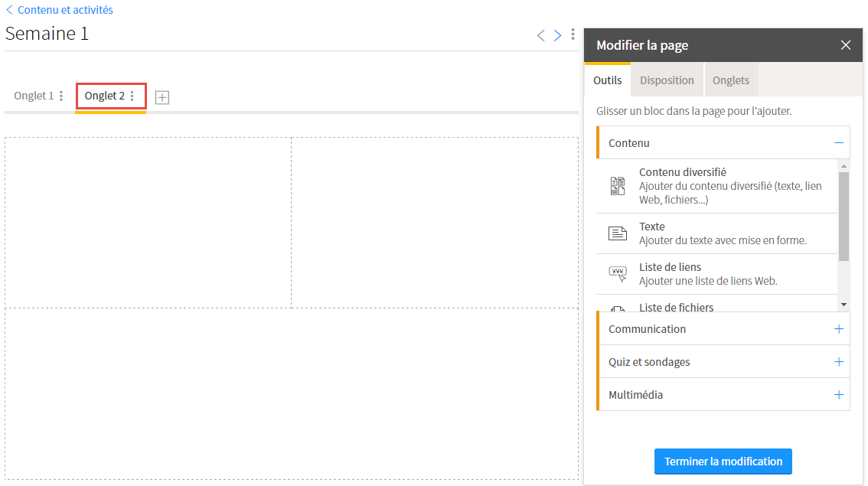Click the Texte block icon
The width and height of the screenshot is (868, 486).
tap(618, 233)
